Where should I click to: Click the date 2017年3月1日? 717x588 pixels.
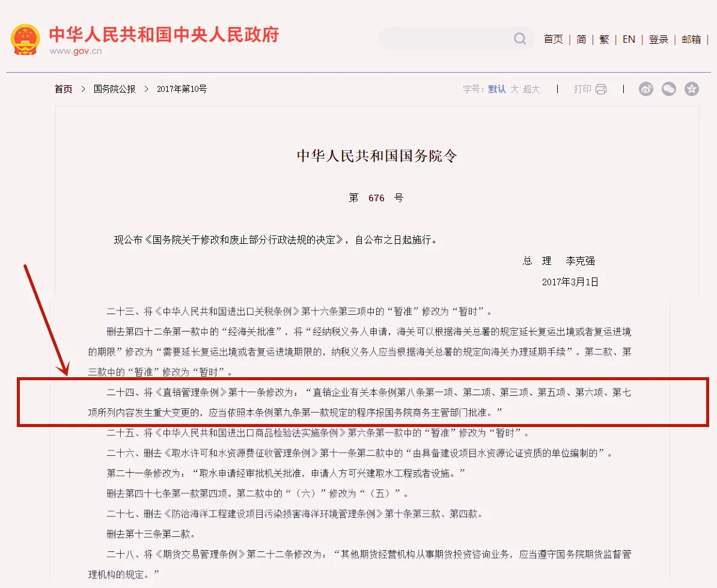click(x=570, y=282)
